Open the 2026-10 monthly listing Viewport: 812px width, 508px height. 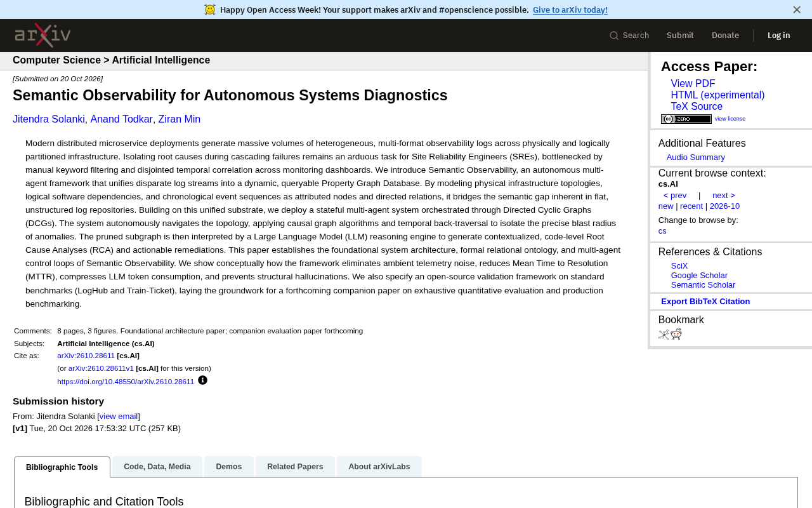tap(724, 206)
